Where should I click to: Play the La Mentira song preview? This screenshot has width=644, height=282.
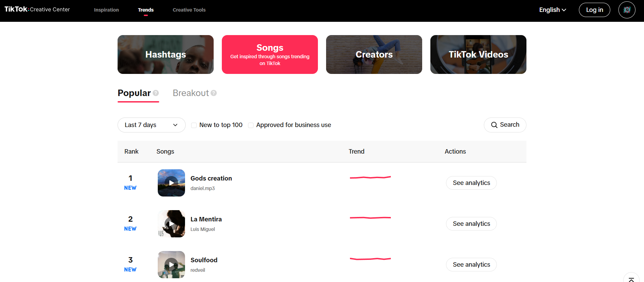coord(171,224)
